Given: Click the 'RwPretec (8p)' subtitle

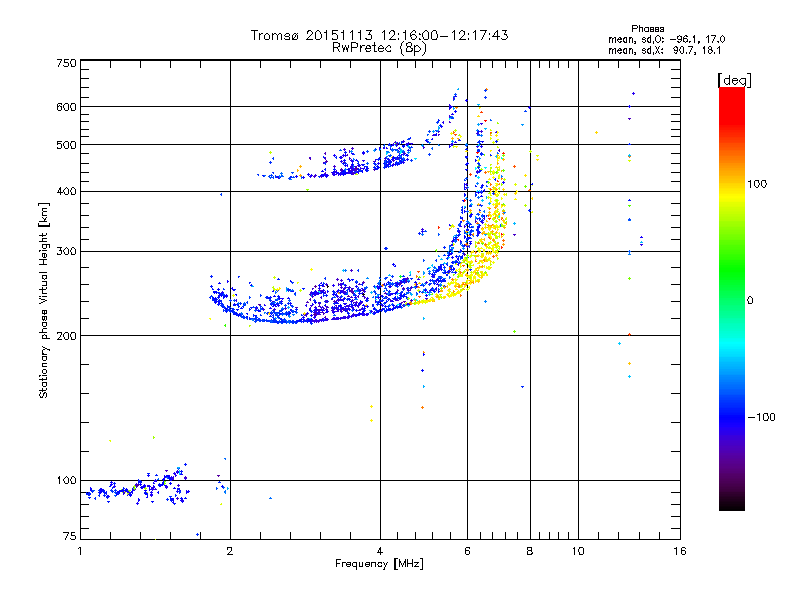Looking at the screenshot, I should 379,48.
